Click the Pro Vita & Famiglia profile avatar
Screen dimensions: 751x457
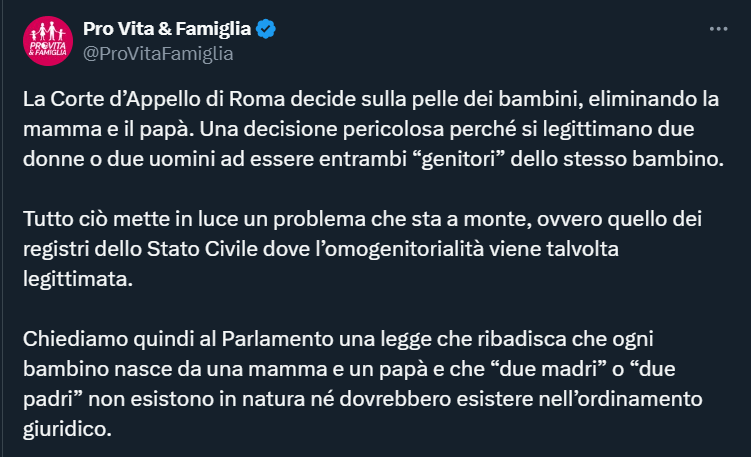[47, 42]
